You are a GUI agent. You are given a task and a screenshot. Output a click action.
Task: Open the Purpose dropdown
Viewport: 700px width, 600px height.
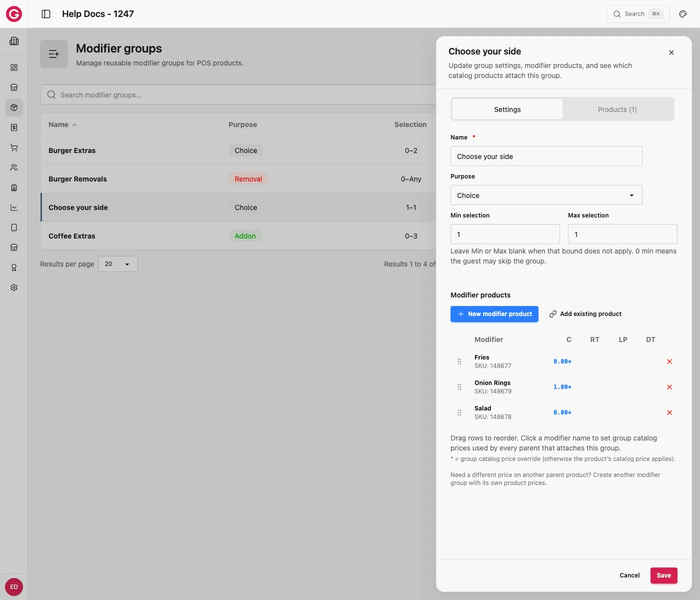coord(546,195)
